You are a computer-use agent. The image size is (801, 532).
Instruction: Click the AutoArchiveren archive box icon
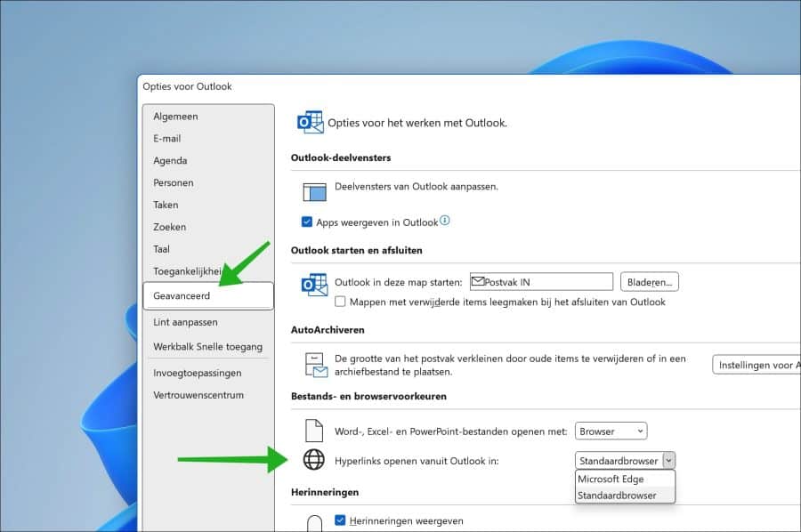[316, 365]
